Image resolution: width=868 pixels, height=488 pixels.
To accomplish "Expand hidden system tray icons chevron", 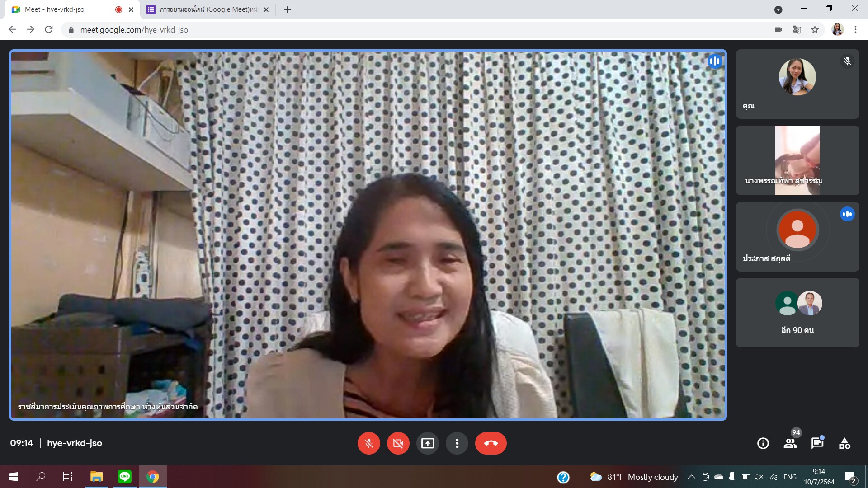I will pos(691,477).
